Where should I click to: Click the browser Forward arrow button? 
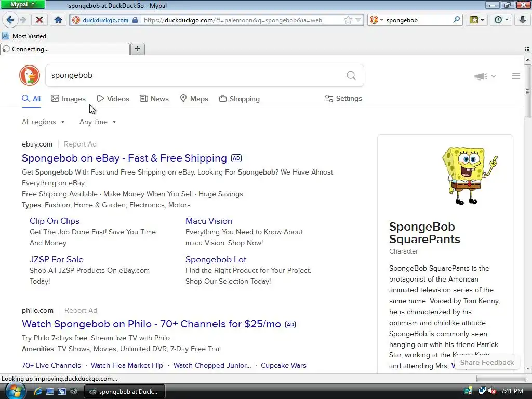pos(23,20)
